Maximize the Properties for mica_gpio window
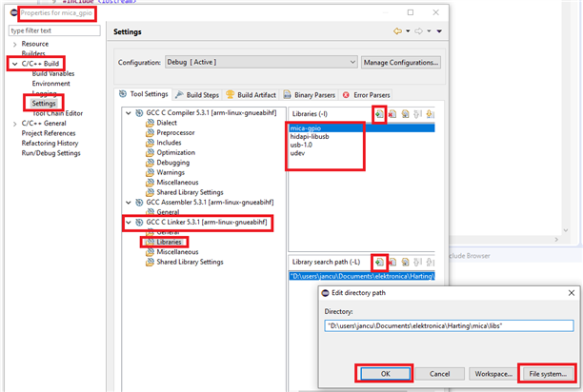The image size is (583, 392). coord(411,12)
